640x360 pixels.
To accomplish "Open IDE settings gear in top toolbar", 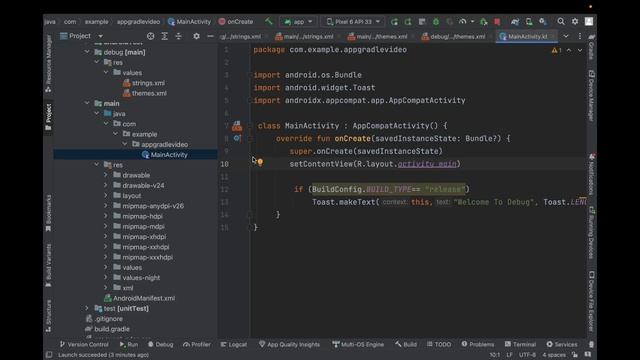I will click(575, 21).
